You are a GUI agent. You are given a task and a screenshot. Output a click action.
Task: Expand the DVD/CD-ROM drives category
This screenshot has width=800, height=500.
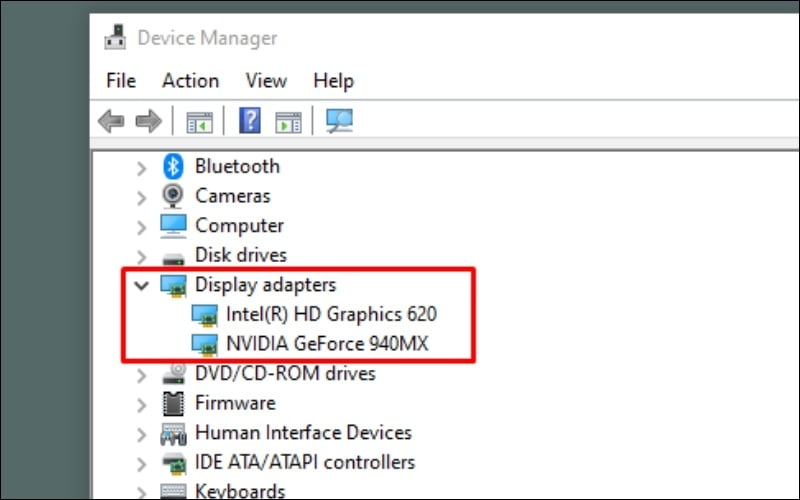[x=141, y=375]
